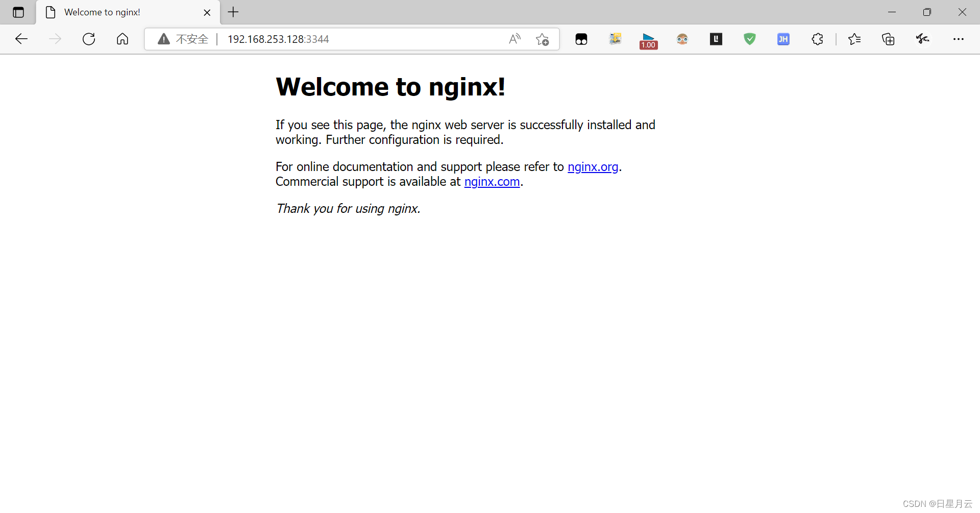Add this page to favorites
980x513 pixels.
[x=543, y=39]
